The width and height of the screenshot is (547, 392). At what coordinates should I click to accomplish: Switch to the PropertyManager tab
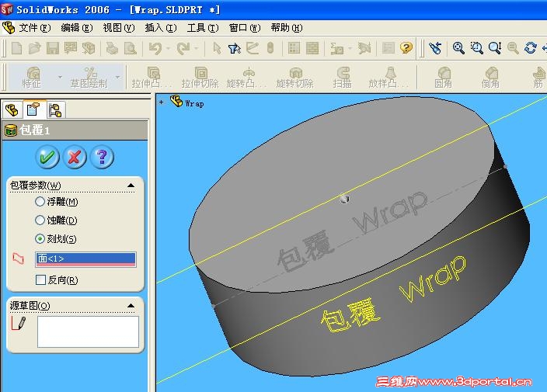[34, 110]
